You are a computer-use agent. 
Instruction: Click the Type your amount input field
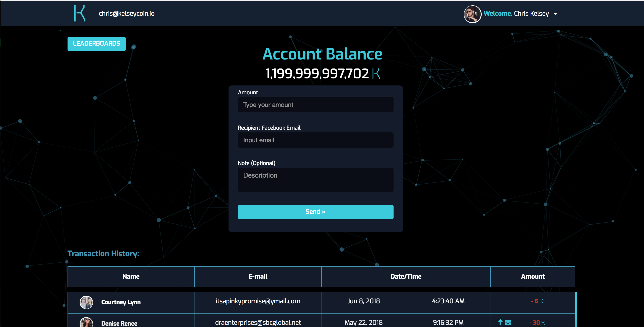pos(315,105)
